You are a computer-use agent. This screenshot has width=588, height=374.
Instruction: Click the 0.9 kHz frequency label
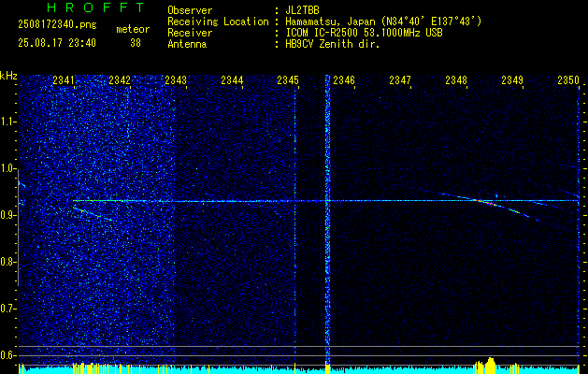(7, 215)
